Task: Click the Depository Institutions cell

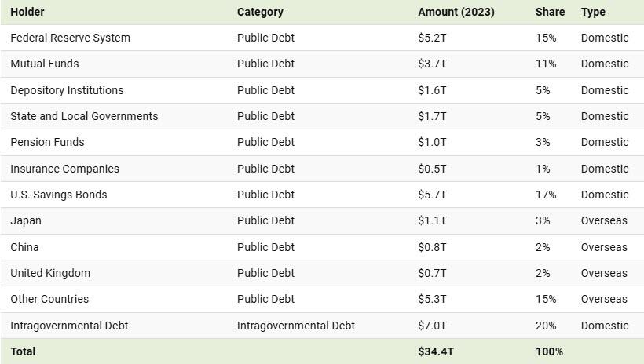Action: [67, 90]
